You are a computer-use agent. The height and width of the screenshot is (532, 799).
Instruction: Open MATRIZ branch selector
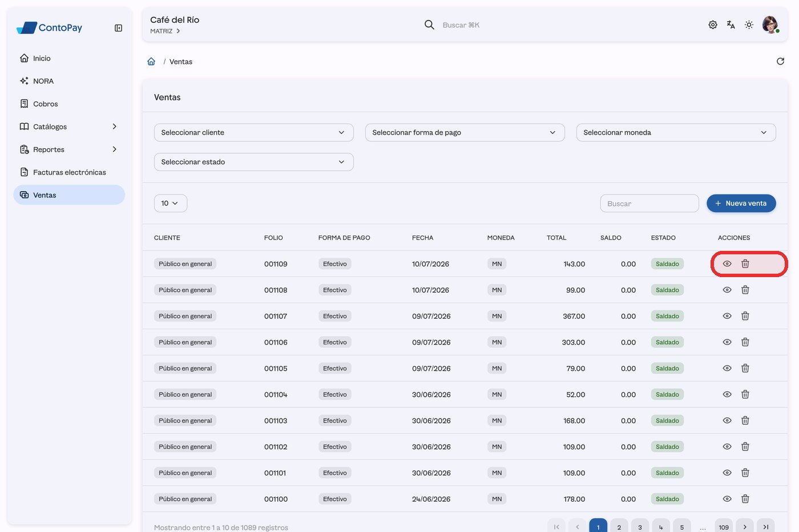pyautogui.click(x=166, y=31)
